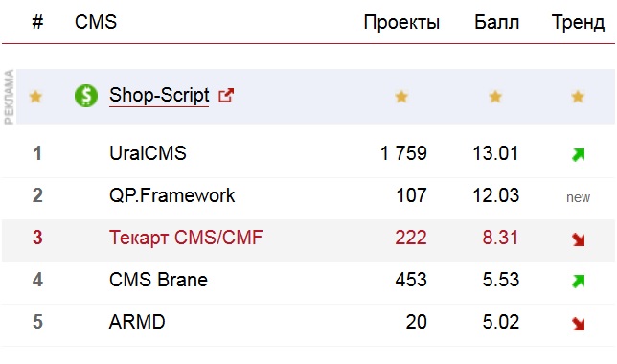Click the gold star under Проекты column
The width and height of the screenshot is (617, 364).
point(401,97)
